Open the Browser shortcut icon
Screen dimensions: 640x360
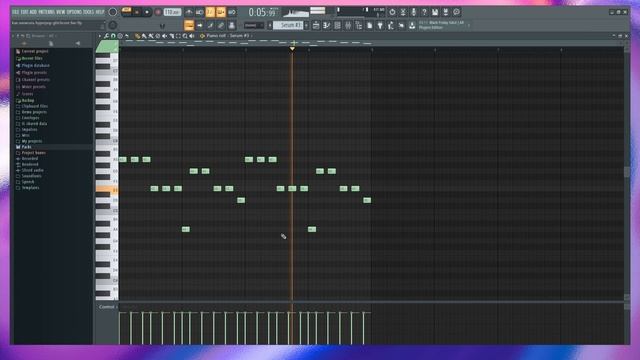[358, 25]
